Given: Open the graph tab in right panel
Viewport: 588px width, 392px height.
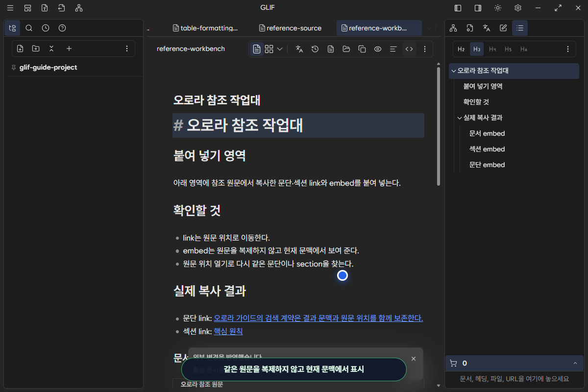Looking at the screenshot, I should pyautogui.click(x=453, y=28).
